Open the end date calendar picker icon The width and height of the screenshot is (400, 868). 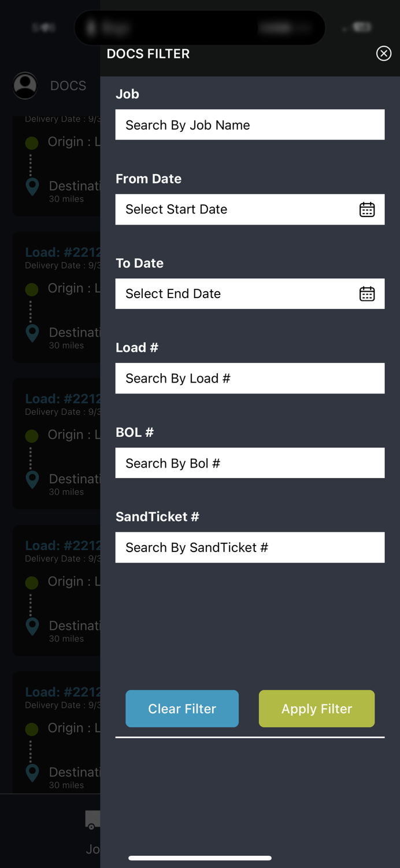(367, 293)
